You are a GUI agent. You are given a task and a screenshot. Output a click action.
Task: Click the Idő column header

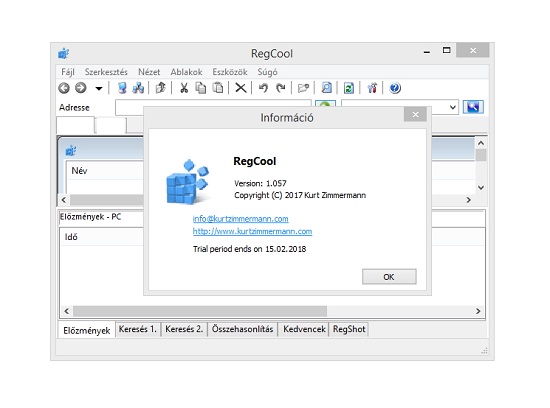pos(71,237)
